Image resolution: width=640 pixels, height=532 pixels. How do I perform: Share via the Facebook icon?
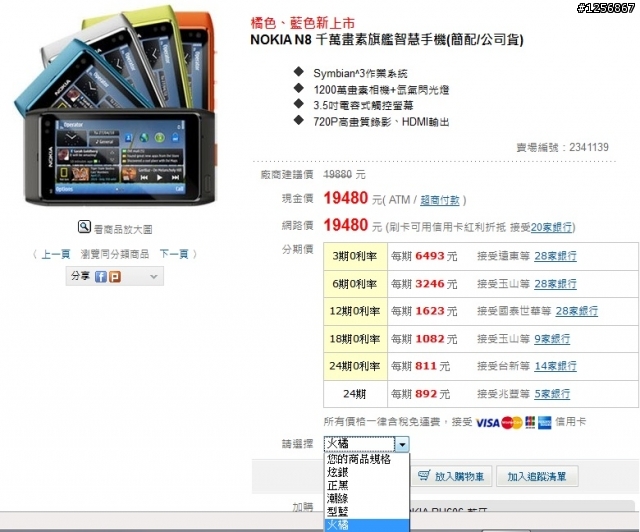click(100, 277)
